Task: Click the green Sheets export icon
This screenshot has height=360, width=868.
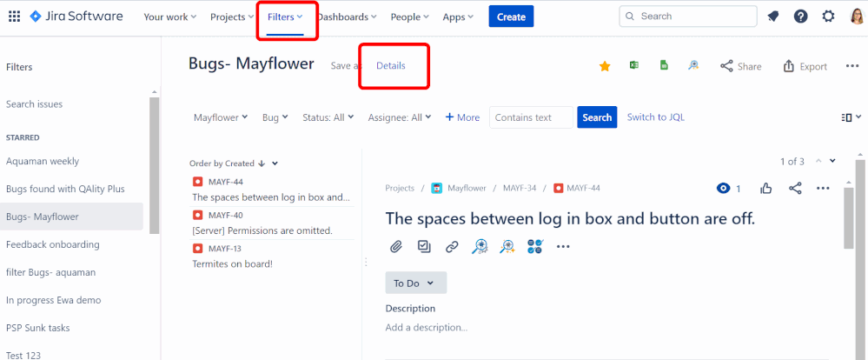Action: 664,65
